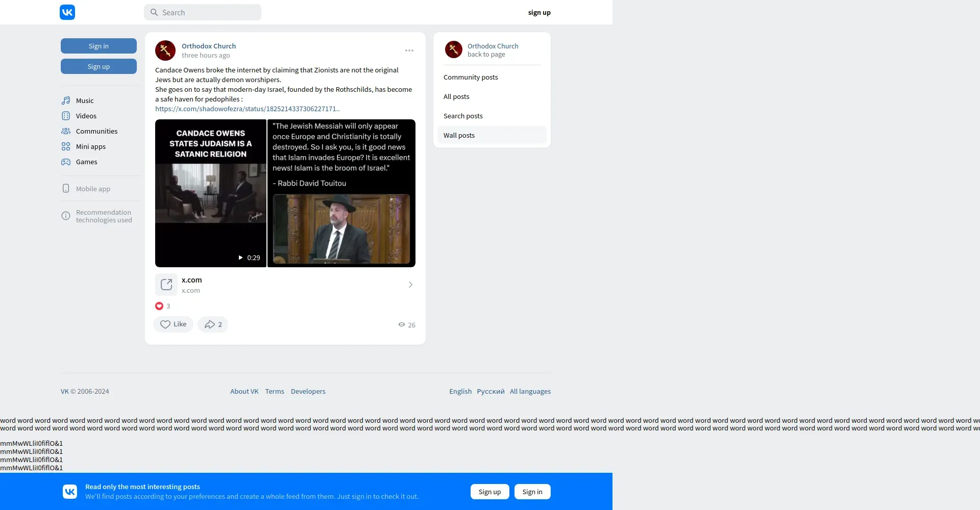This screenshot has height=510, width=980.
Task: Switch language to English in footer
Action: (460, 391)
